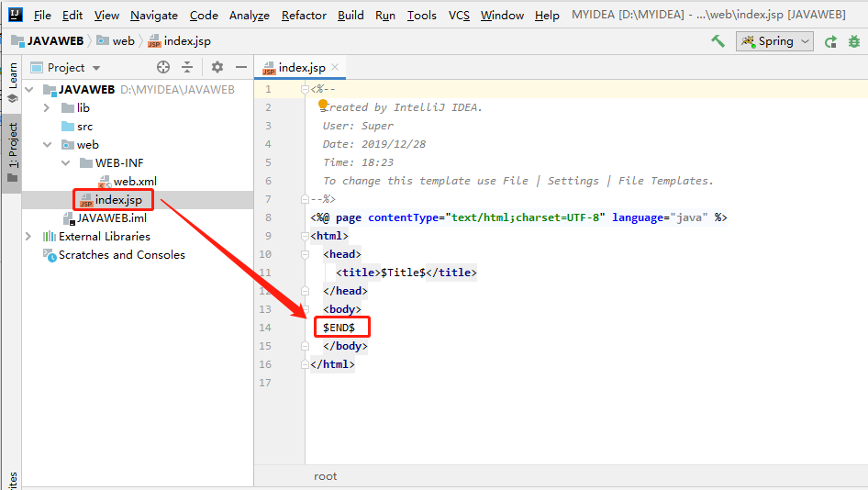The width and height of the screenshot is (868, 490).
Task: Open the Help menu
Action: (547, 16)
